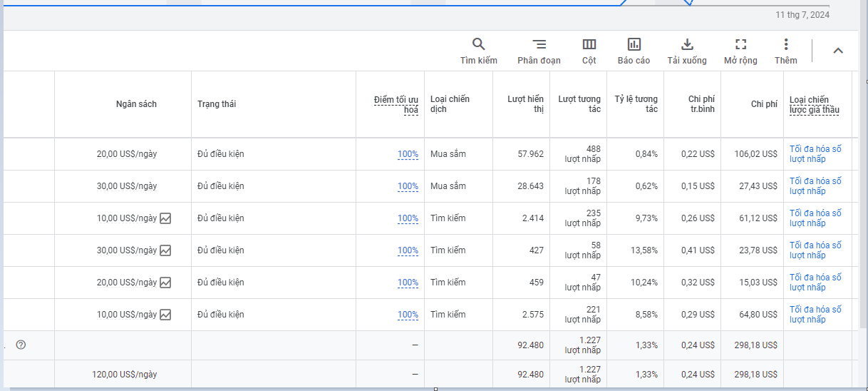Collapse the chart with chevron arrow
This screenshot has width=868, height=391.
coord(838,51)
